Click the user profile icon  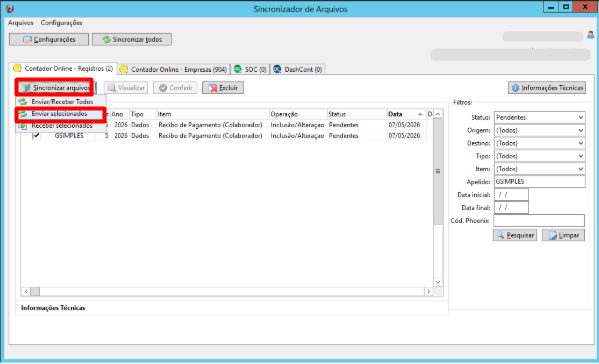tap(591, 35)
